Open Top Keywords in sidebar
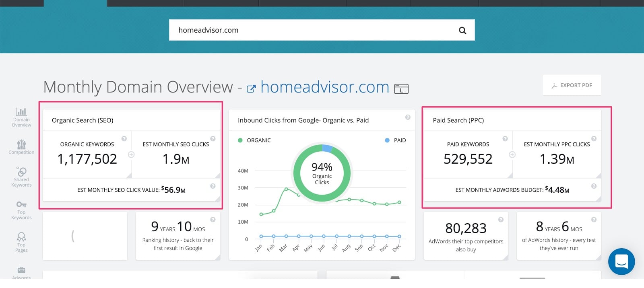644x288 pixels. click(x=21, y=210)
